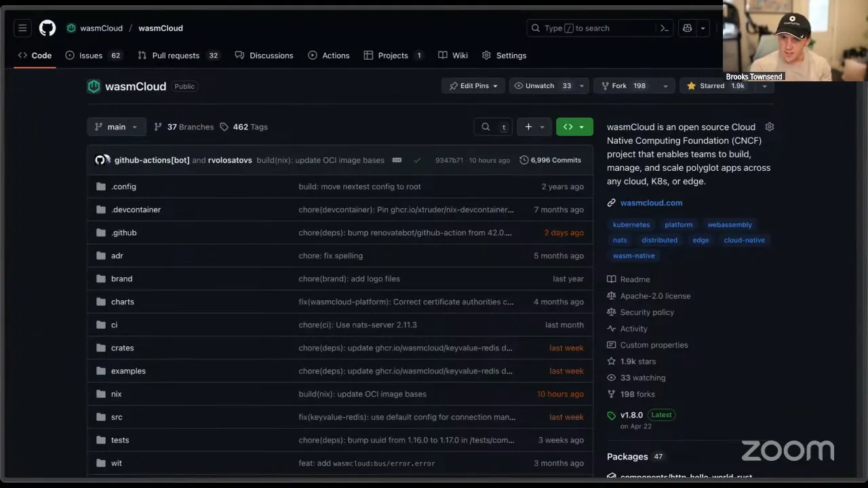Click the commit status checkmark
Viewport: 868px width, 488px height.
click(417, 160)
